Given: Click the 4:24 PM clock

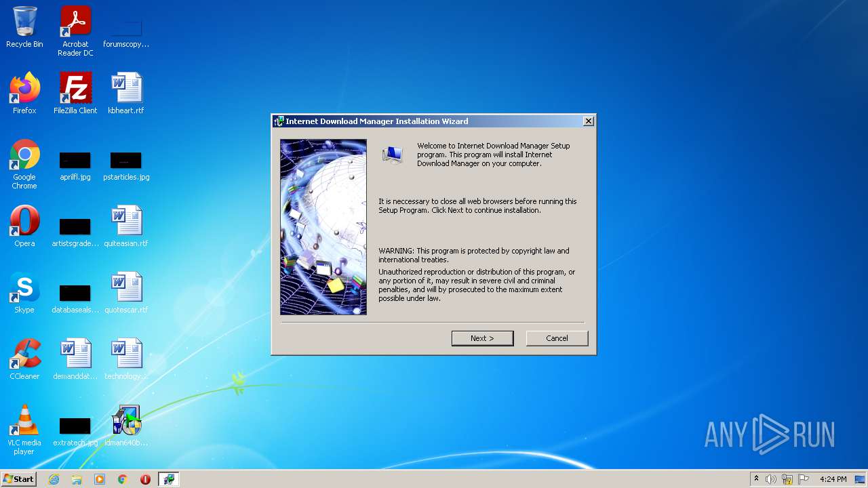Looking at the screenshot, I should [x=833, y=479].
